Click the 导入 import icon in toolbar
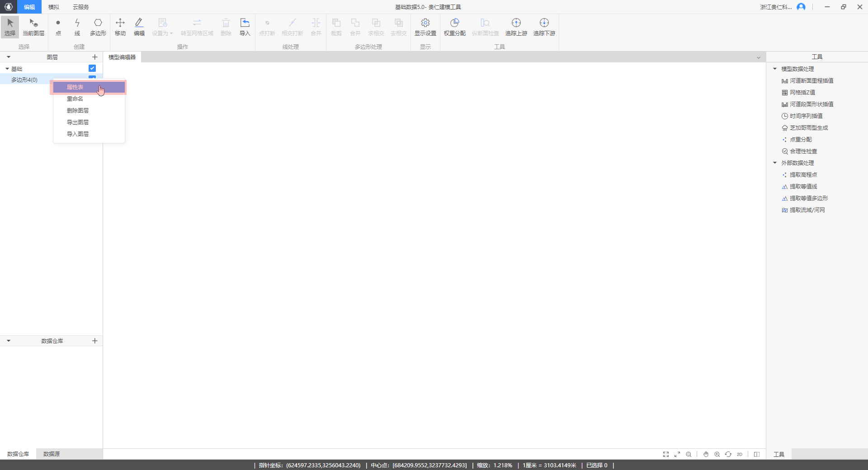The width and height of the screenshot is (868, 470). pos(245,27)
